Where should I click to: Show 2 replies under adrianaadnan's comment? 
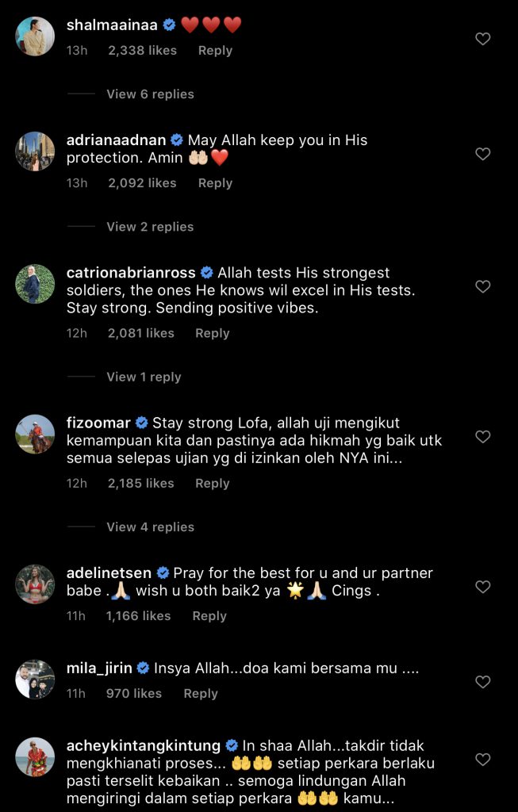(x=150, y=227)
